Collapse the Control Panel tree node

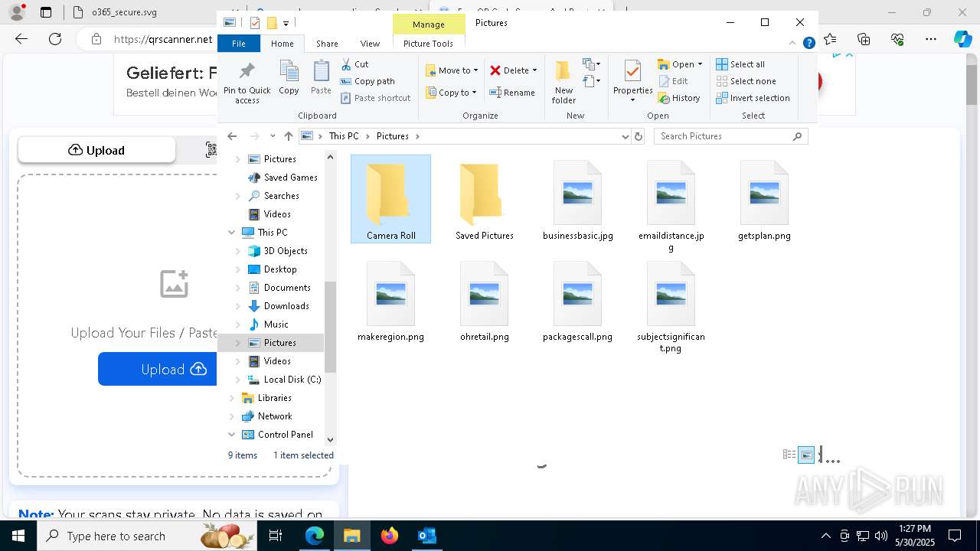pos(232,435)
